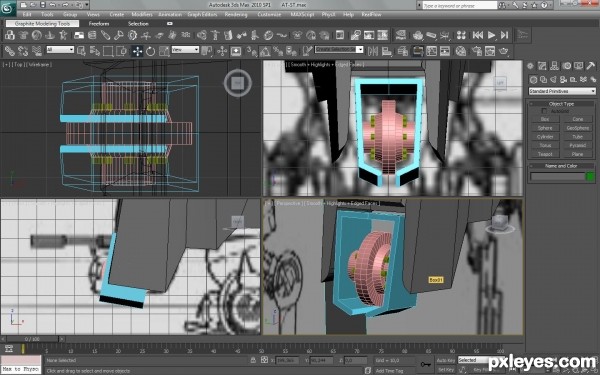The height and width of the screenshot is (375, 600).
Task: Click the Sphere primitive button
Action: tap(545, 128)
